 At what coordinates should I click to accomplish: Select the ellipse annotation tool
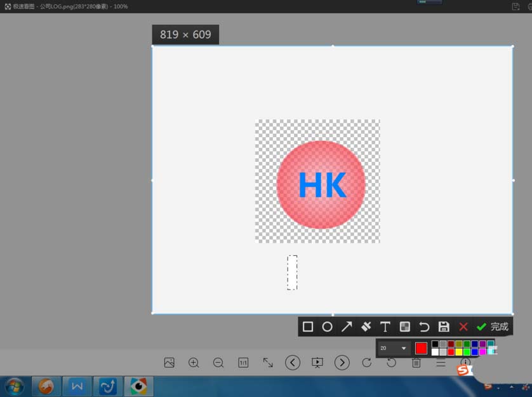327,326
